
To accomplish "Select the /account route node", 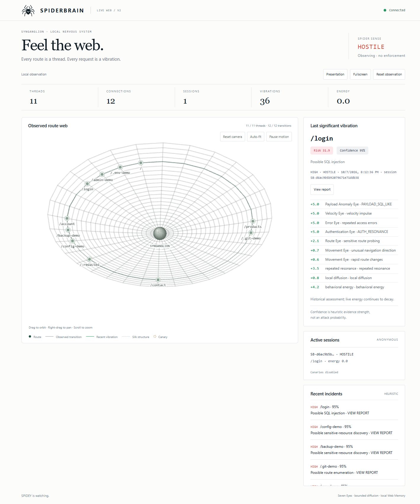I will 67,218.
